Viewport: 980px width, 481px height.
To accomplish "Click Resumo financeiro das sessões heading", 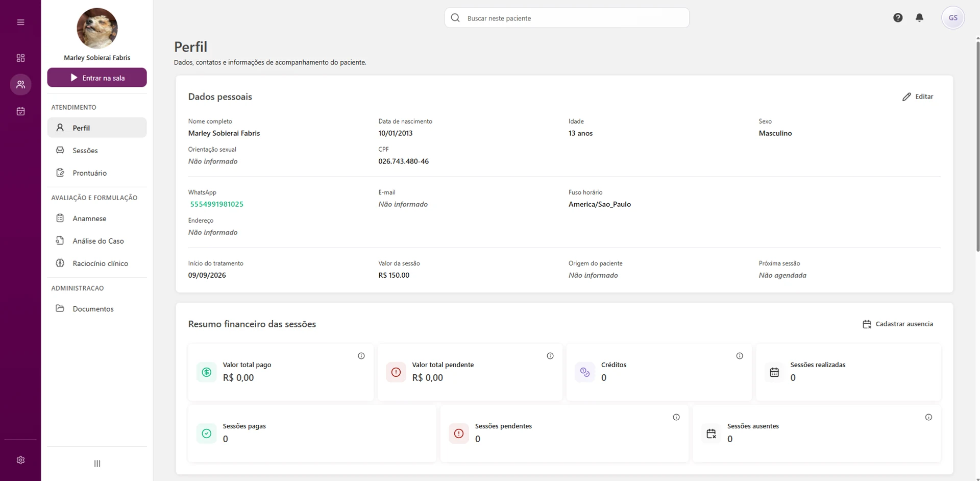I will coord(252,324).
